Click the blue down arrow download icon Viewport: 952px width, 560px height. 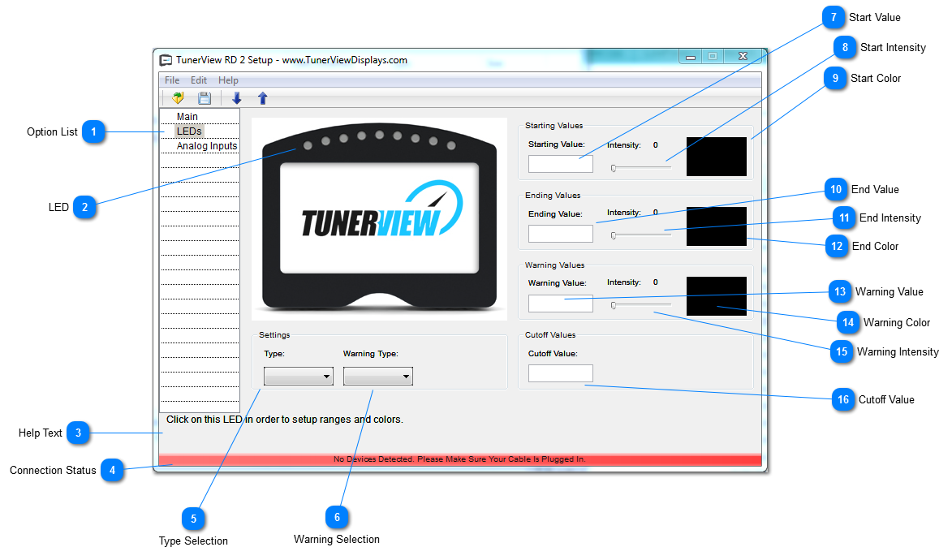(x=237, y=97)
